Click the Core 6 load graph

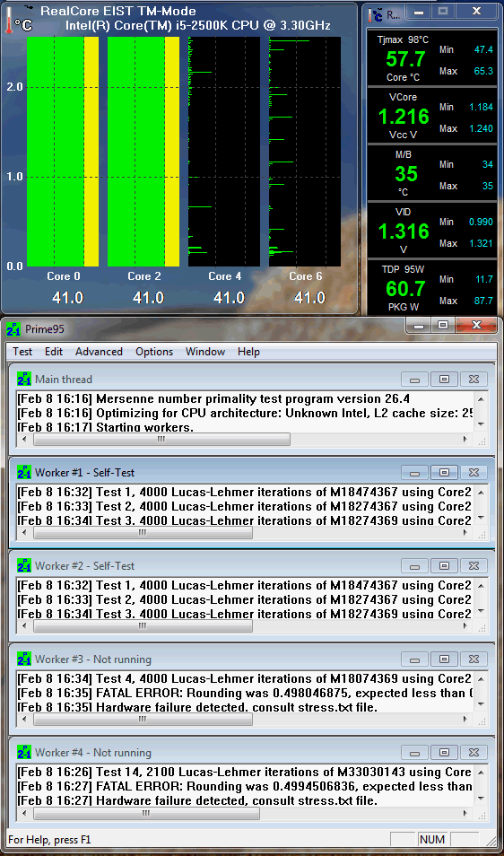click(305, 152)
